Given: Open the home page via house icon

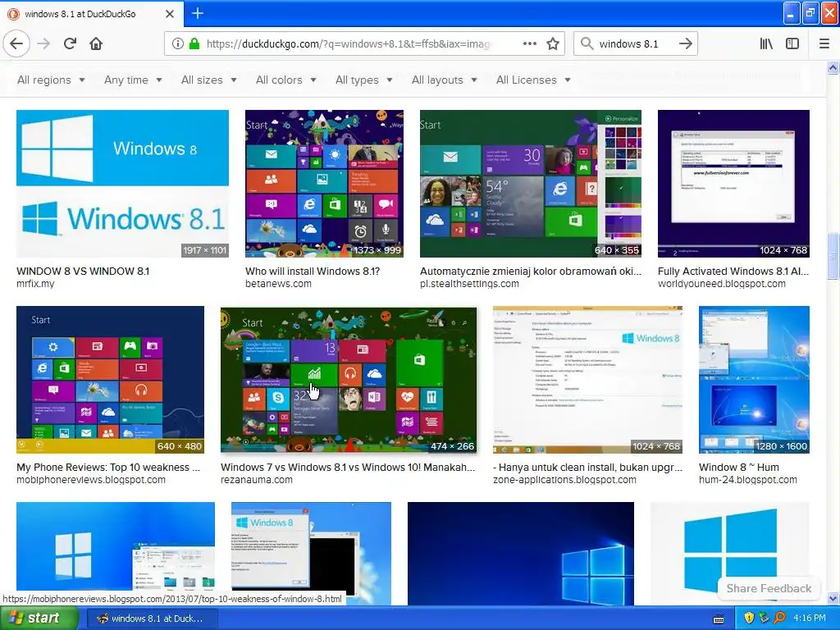Looking at the screenshot, I should pos(96,44).
